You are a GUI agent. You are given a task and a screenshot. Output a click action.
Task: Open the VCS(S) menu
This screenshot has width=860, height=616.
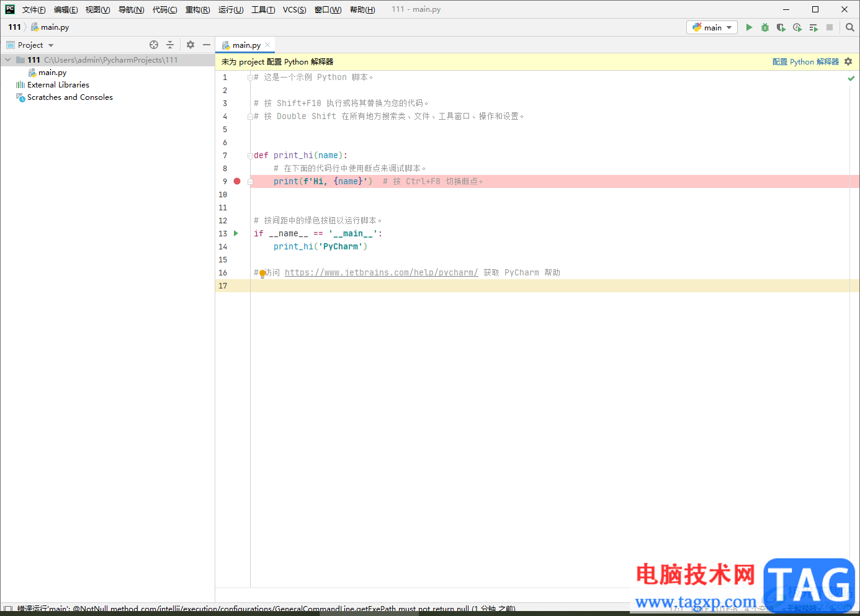[295, 9]
